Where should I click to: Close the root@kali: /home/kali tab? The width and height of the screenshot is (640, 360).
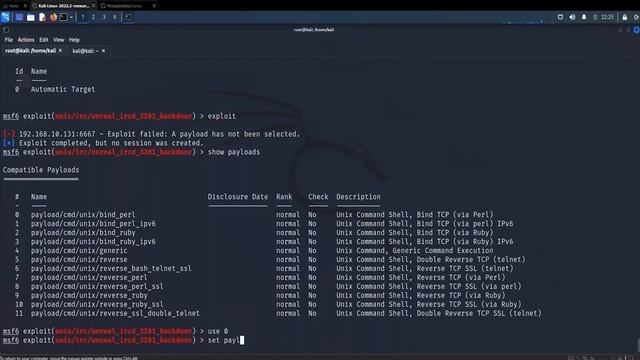pos(60,51)
